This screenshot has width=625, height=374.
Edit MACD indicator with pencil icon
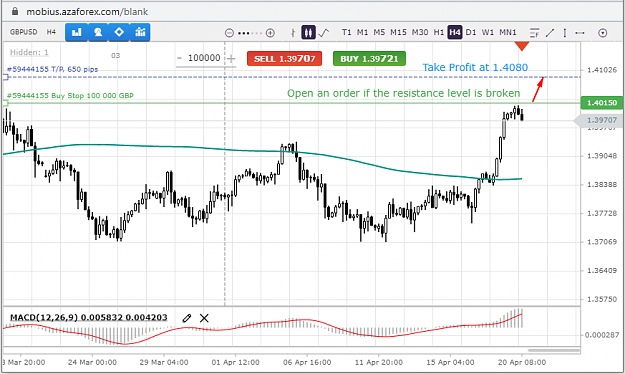pos(187,318)
